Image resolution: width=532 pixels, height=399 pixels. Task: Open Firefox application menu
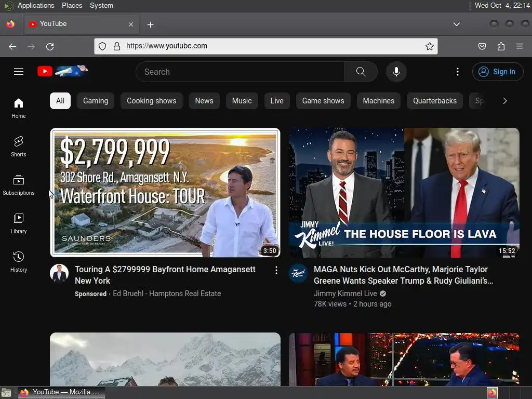tap(520, 46)
